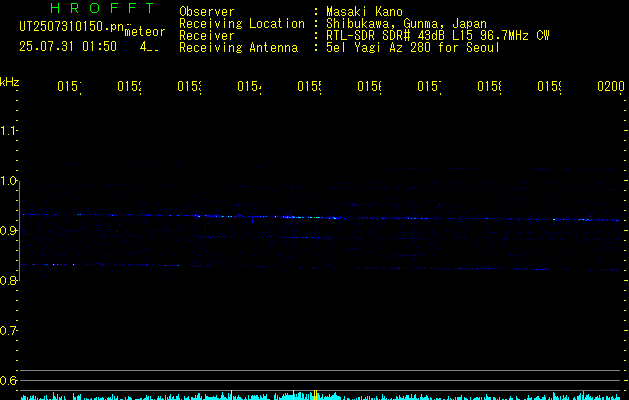Screen dimensions: 629x400
Task: Click the 0154 time axis marker
Action: click(x=249, y=87)
